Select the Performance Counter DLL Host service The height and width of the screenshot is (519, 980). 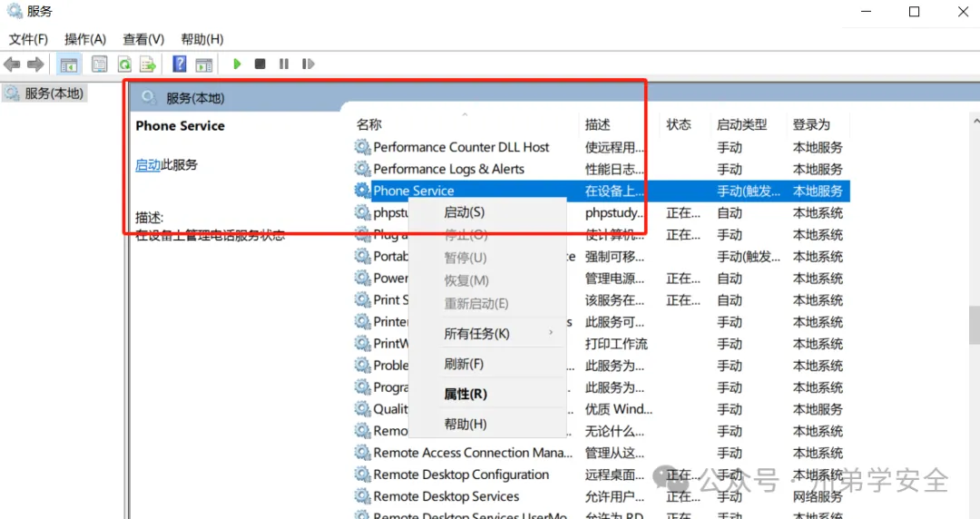point(461,147)
